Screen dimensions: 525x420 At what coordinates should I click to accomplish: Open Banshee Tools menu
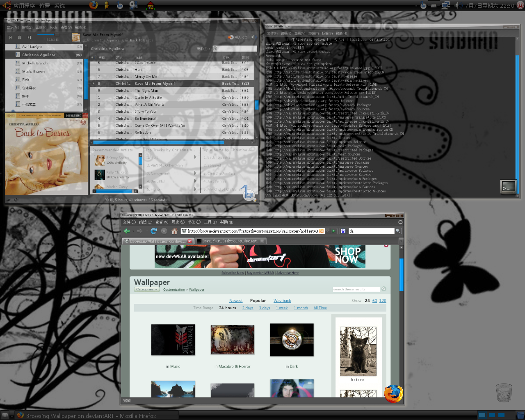tap(53, 27)
